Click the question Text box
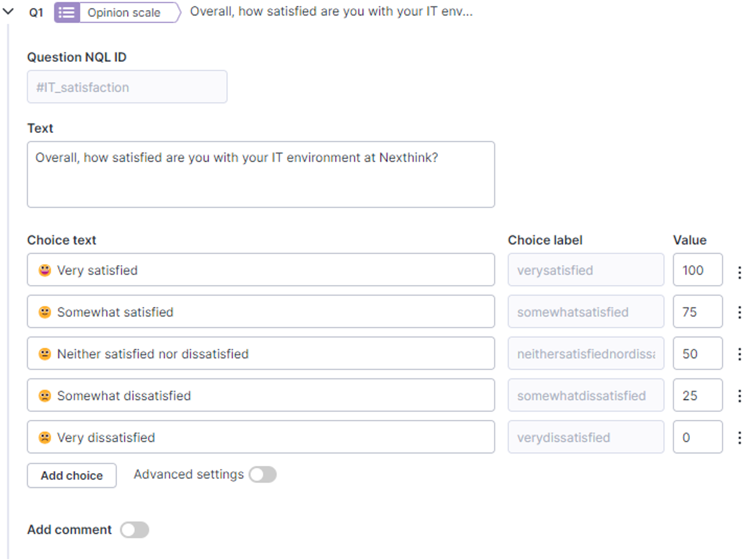The height and width of the screenshot is (560, 755). (x=260, y=174)
